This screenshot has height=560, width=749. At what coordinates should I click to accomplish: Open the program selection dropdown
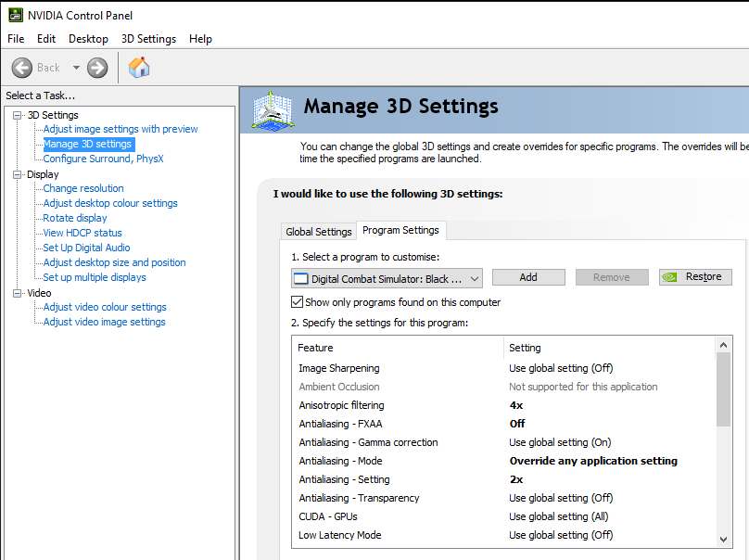(387, 278)
